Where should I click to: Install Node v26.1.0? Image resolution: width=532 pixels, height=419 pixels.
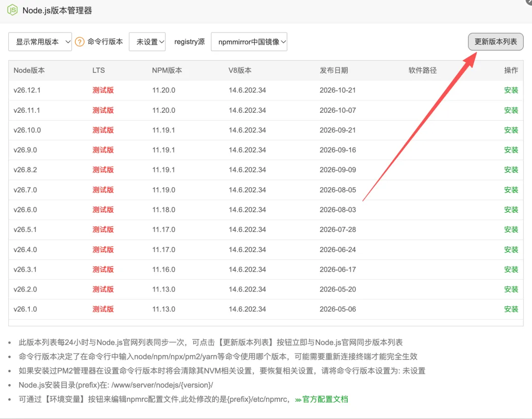tap(511, 309)
